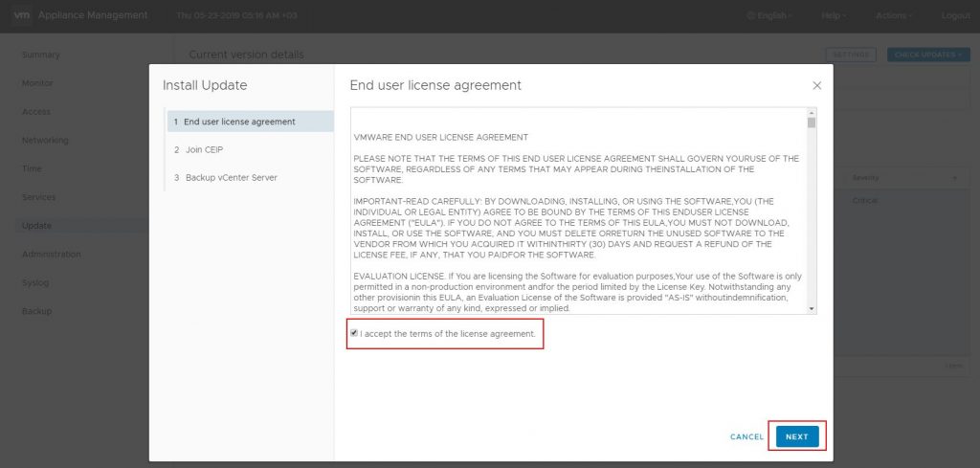The width and height of the screenshot is (980, 468).
Task: Open Monitor in the sidebar
Action: pos(37,83)
